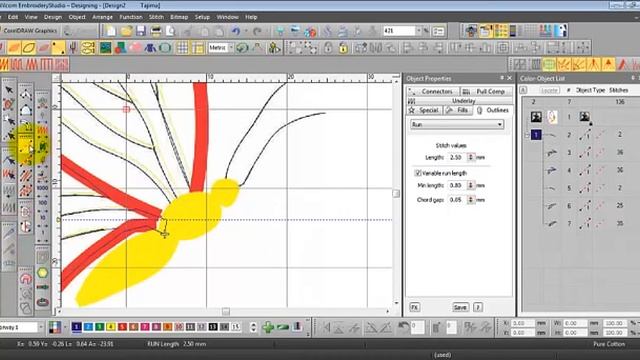
Task: Adjust the Chord gap spinner arrows
Action: pyautogui.click(x=471, y=200)
